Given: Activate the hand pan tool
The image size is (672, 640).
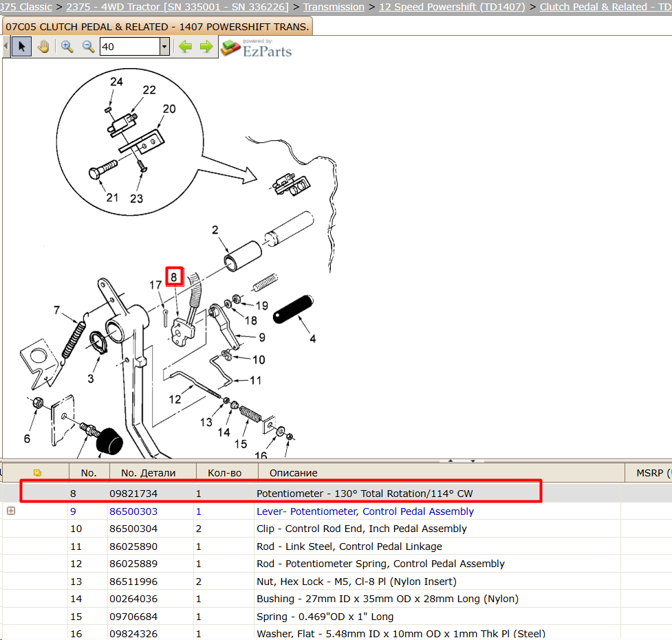Looking at the screenshot, I should tap(43, 47).
